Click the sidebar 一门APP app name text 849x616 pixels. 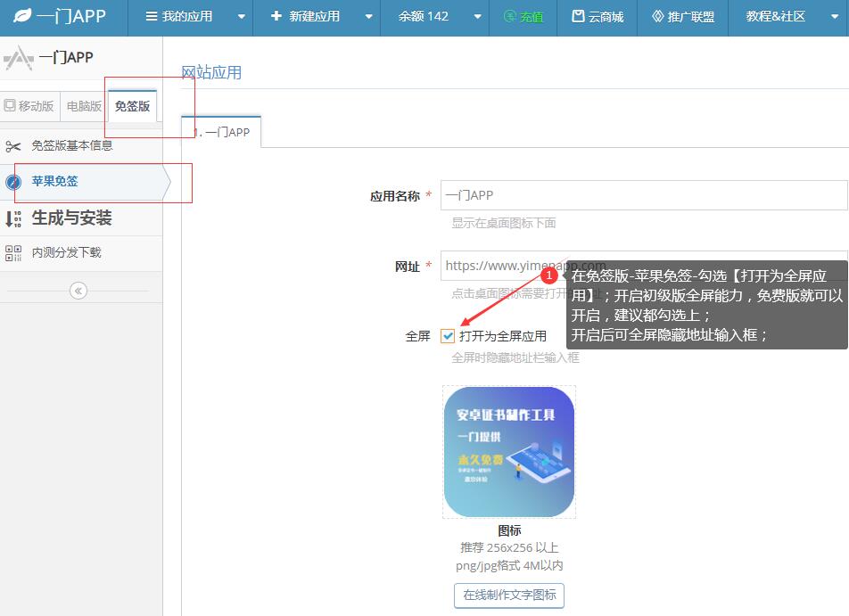pyautogui.click(x=66, y=57)
